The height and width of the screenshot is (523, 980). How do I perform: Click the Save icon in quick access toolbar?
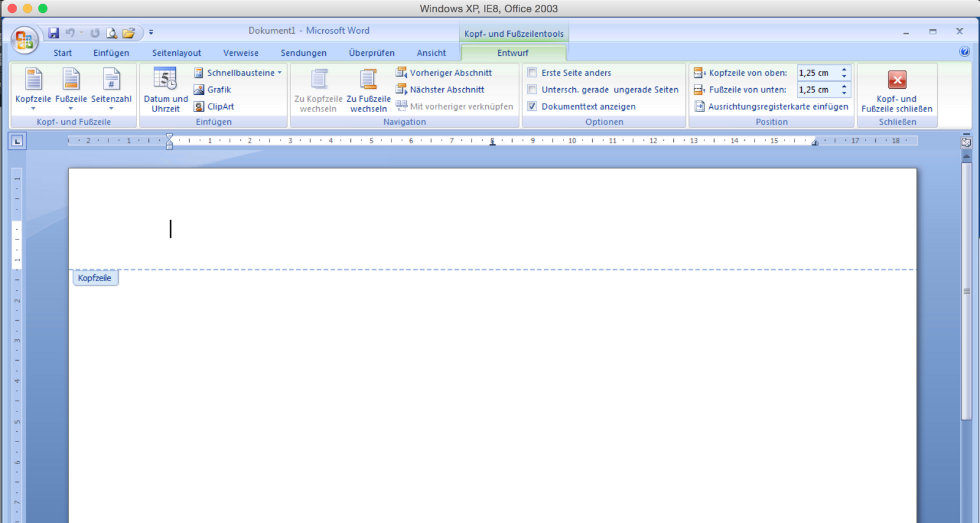54,33
